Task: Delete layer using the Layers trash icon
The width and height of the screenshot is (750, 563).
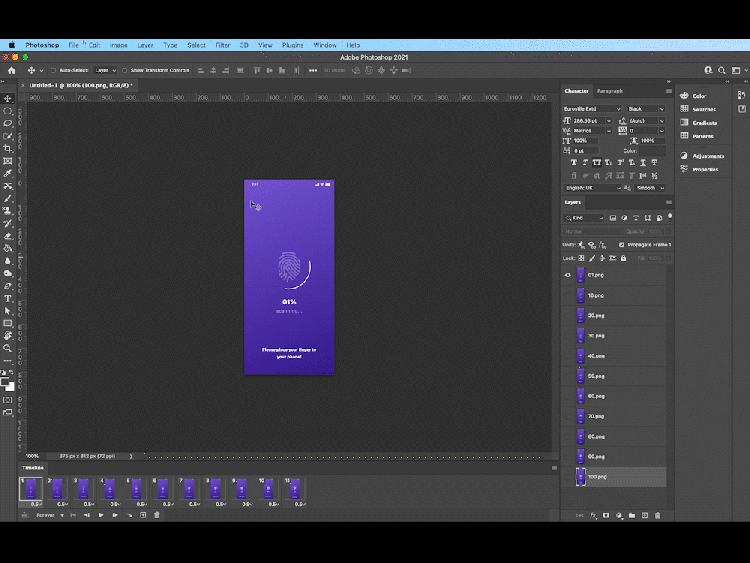Action: (658, 515)
